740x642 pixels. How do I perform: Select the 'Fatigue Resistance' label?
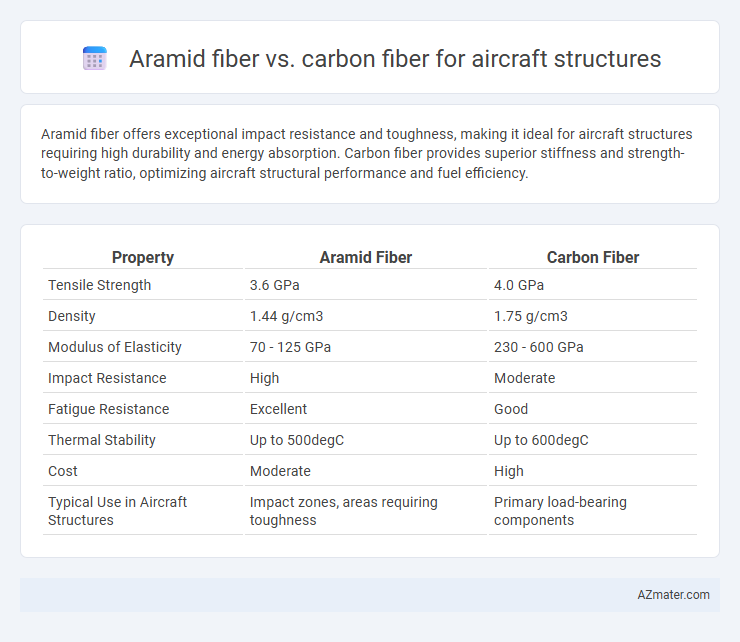(109, 409)
